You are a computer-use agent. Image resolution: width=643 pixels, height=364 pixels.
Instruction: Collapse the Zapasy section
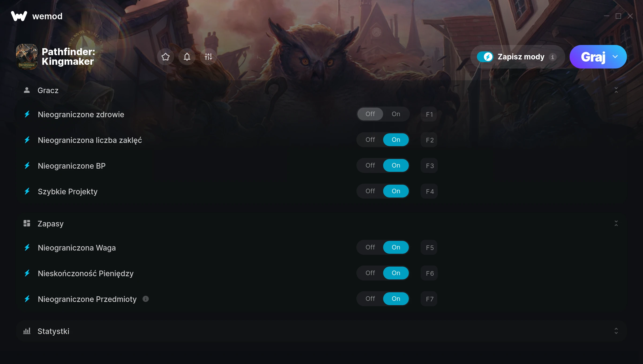coord(616,223)
